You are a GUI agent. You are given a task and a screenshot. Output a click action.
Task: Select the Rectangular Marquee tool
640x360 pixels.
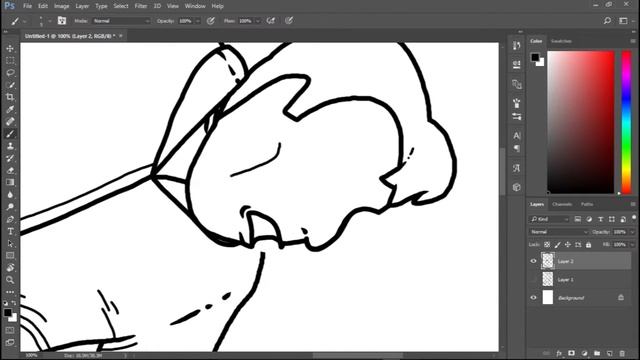pyautogui.click(x=10, y=60)
